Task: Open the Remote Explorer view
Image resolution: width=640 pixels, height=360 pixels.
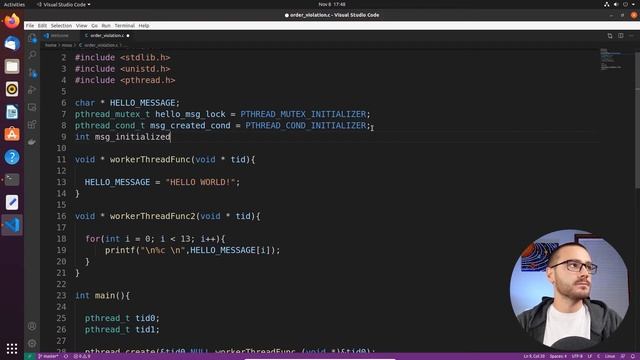Action: [32, 107]
